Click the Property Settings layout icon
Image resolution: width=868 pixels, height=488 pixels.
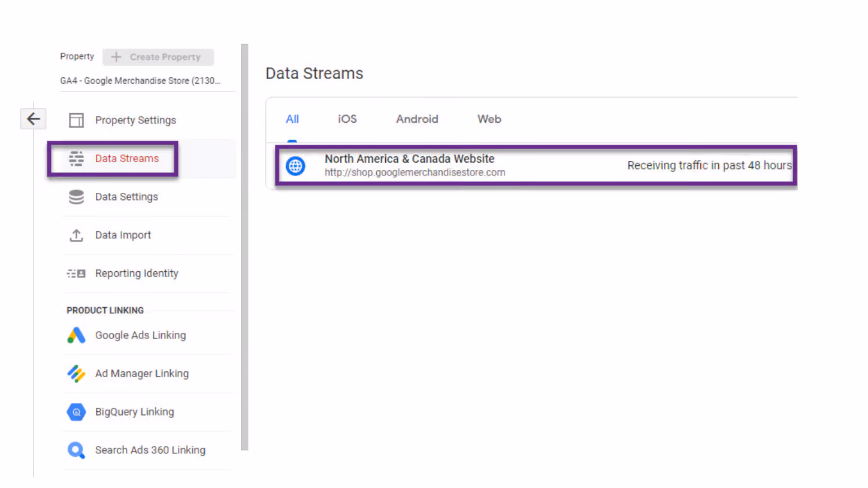(76, 120)
